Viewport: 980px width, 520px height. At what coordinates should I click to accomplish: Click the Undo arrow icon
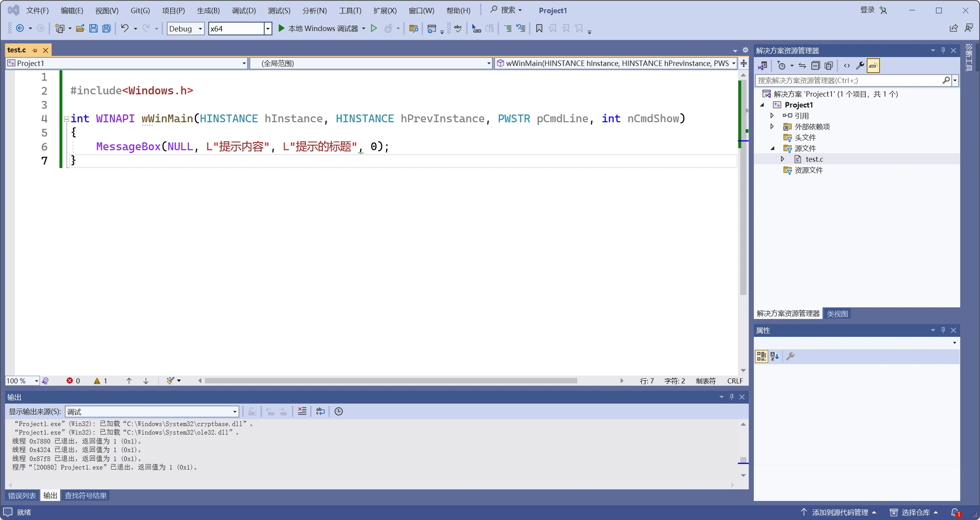click(125, 28)
